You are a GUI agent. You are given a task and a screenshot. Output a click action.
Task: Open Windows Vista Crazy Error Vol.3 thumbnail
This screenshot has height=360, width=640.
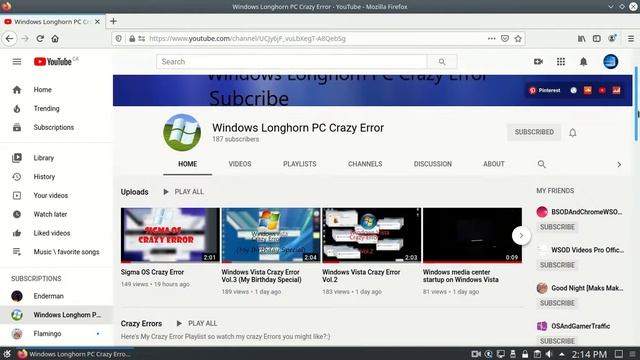(271, 235)
